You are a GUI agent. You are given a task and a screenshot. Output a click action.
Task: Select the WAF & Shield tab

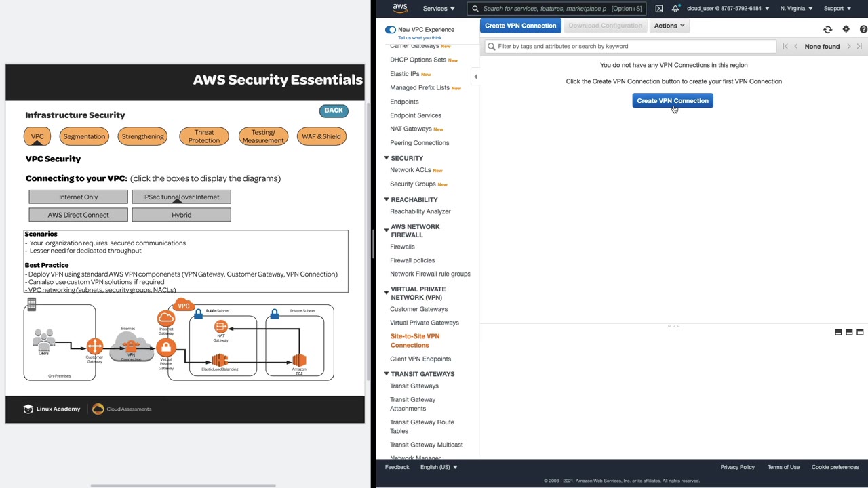pos(321,136)
